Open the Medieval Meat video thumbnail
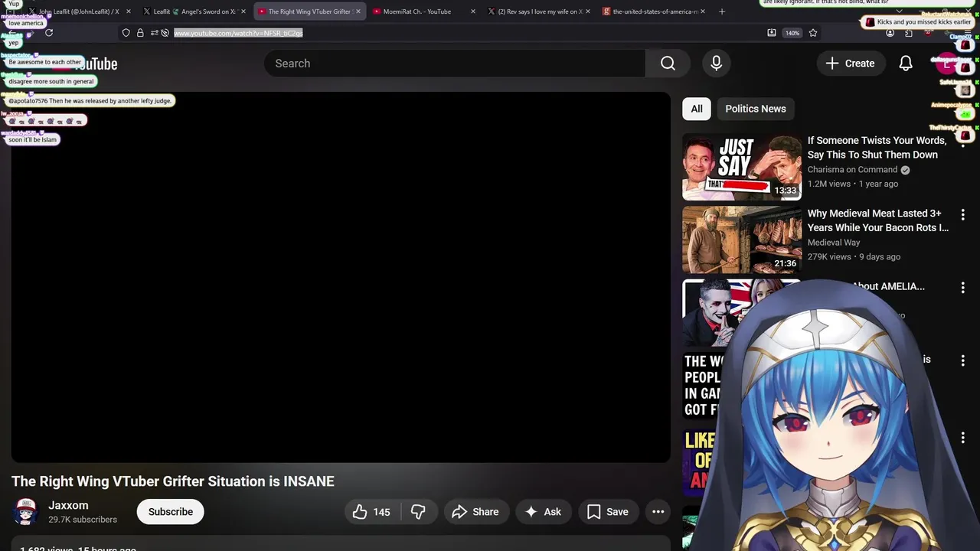This screenshot has width=980, height=551. [742, 240]
